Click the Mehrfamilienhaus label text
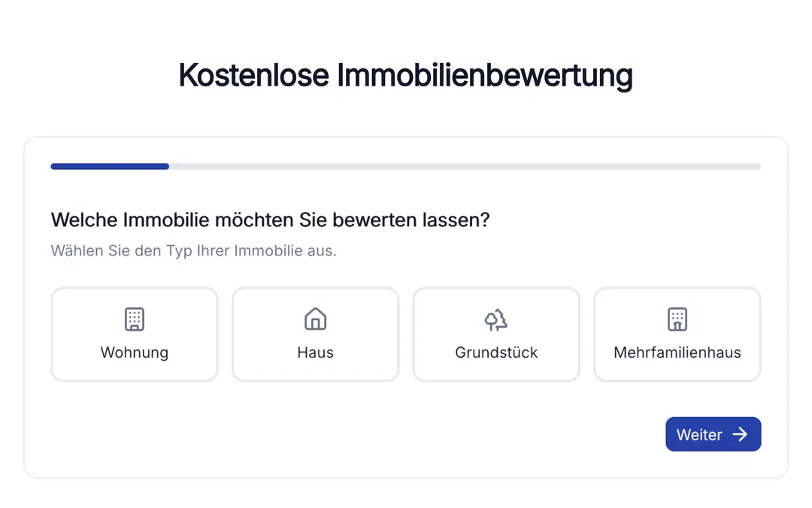 click(677, 352)
